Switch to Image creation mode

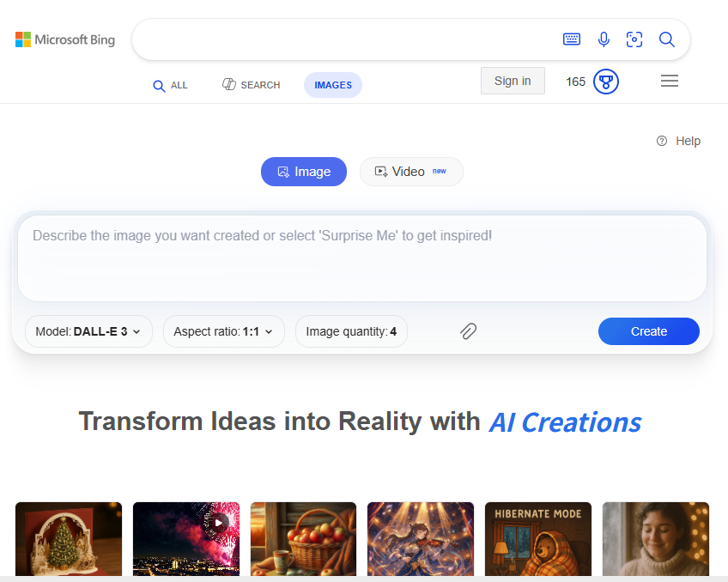(304, 172)
